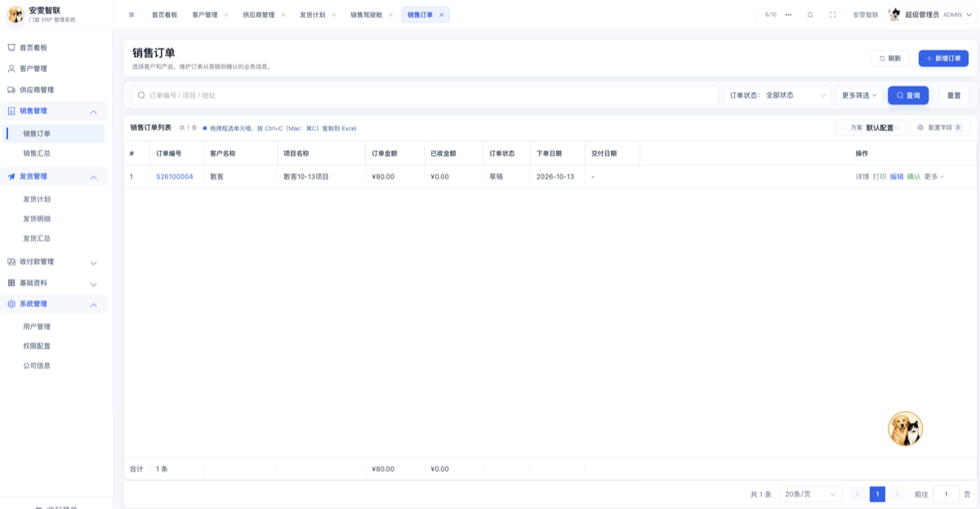980x509 pixels.
Task: Toggle the sidebar with the hamburger icon
Action: tap(131, 15)
